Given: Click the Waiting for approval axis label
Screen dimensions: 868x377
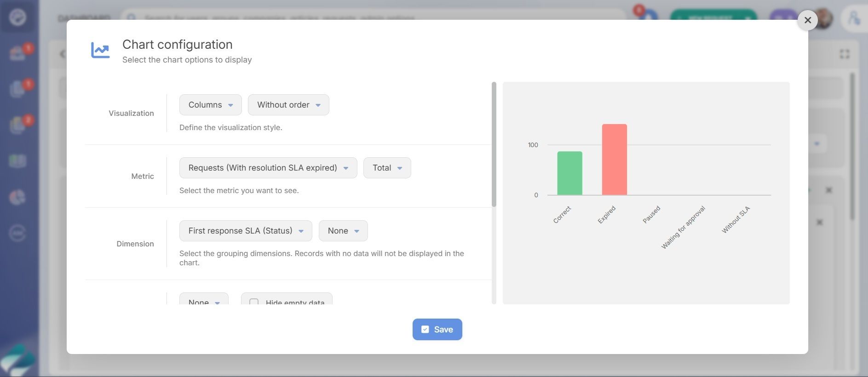Looking at the screenshot, I should [683, 228].
